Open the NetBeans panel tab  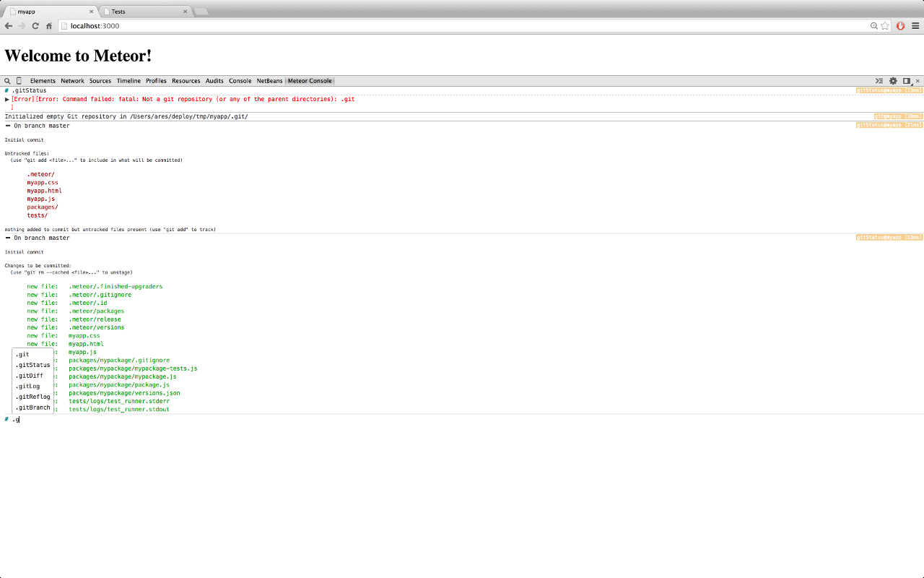pyautogui.click(x=270, y=81)
